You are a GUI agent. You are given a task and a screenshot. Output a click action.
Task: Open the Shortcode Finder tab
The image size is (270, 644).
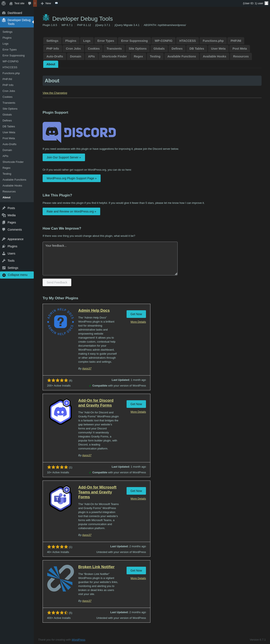[114, 56]
